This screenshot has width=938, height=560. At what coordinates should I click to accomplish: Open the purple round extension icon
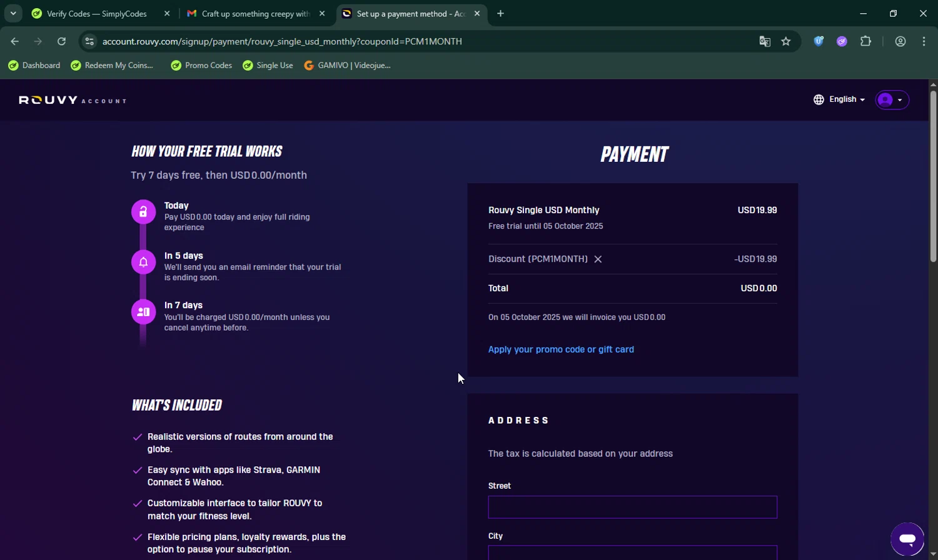(842, 41)
